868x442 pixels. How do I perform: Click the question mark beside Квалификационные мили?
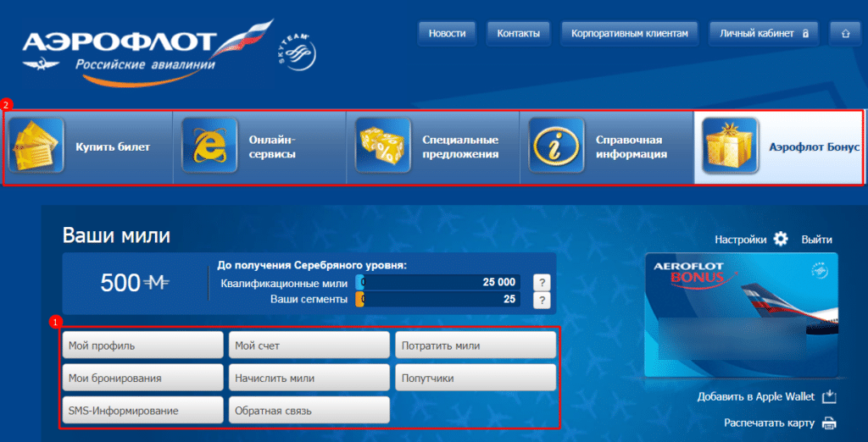[x=542, y=283]
